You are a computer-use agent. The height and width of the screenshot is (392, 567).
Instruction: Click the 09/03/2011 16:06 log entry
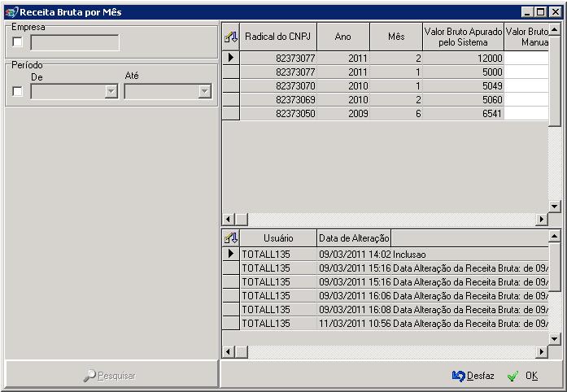click(x=386, y=296)
